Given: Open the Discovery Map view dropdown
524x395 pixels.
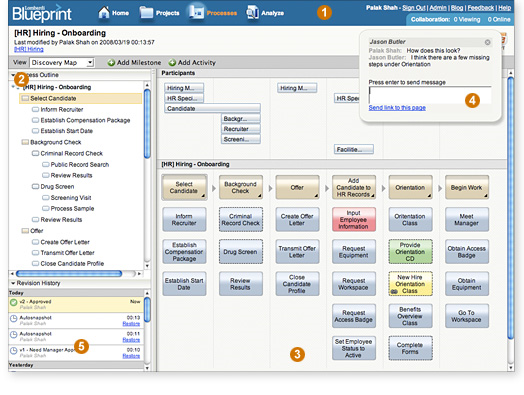Looking at the screenshot, I should click(62, 62).
